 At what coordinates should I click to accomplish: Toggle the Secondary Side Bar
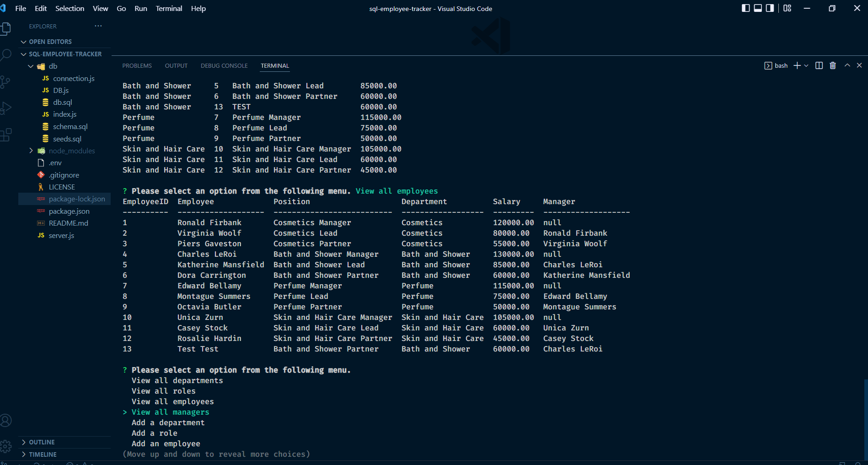(x=771, y=8)
